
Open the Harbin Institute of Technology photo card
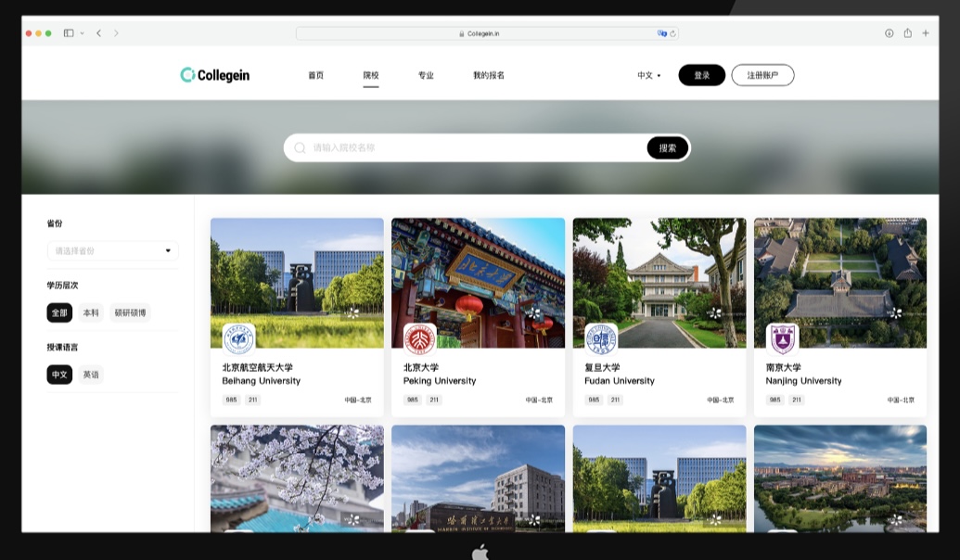point(479,478)
